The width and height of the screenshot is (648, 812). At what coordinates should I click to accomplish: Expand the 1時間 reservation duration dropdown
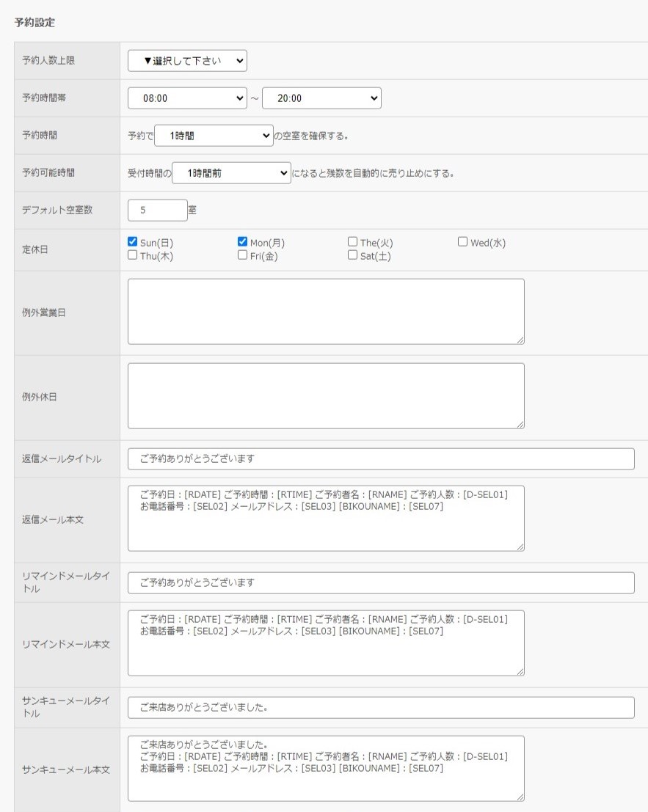click(214, 136)
